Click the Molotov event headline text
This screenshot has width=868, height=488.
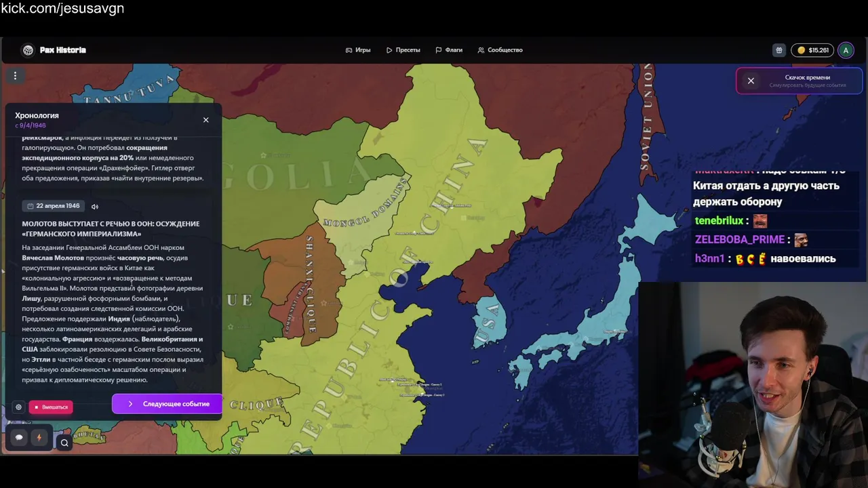coord(111,229)
